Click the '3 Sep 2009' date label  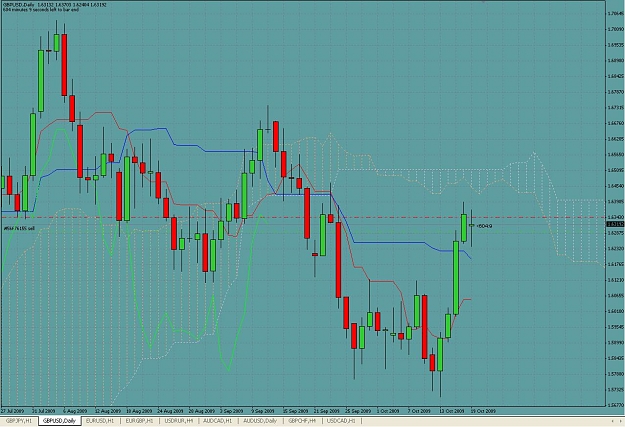coord(232,411)
